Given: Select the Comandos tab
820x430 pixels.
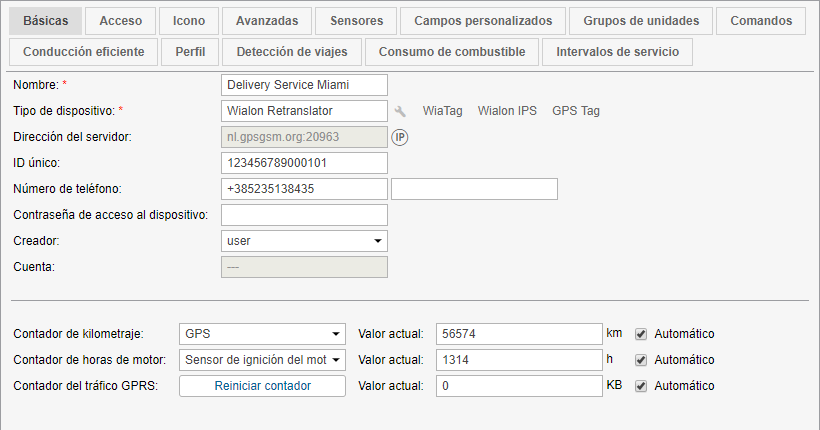Looking at the screenshot, I should 761,20.
